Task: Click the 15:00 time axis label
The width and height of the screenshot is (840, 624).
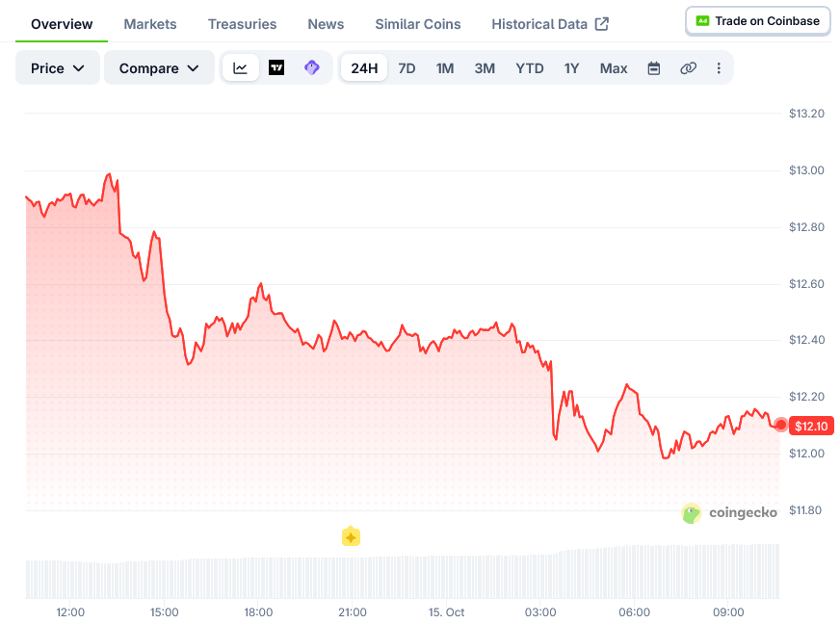Action: [164, 611]
